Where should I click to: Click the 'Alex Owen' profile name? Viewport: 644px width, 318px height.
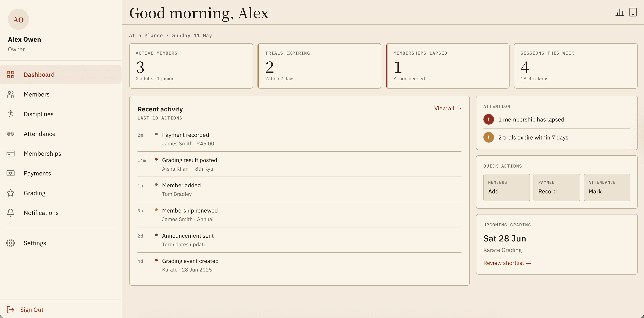(x=25, y=39)
